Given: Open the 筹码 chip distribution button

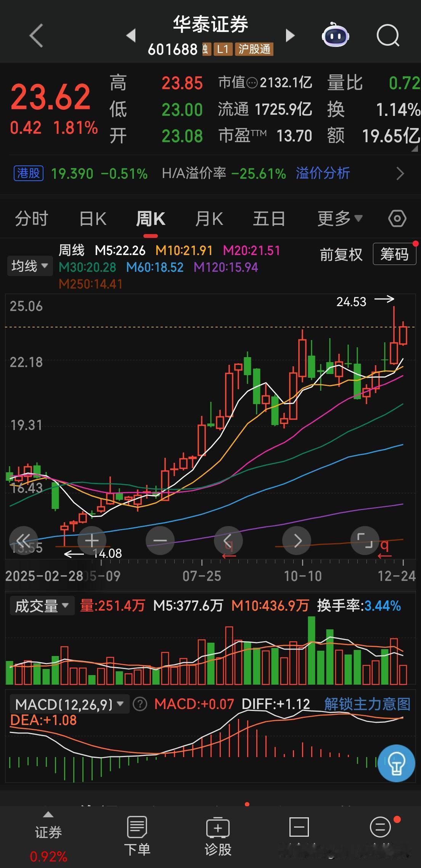Looking at the screenshot, I should pos(394,254).
